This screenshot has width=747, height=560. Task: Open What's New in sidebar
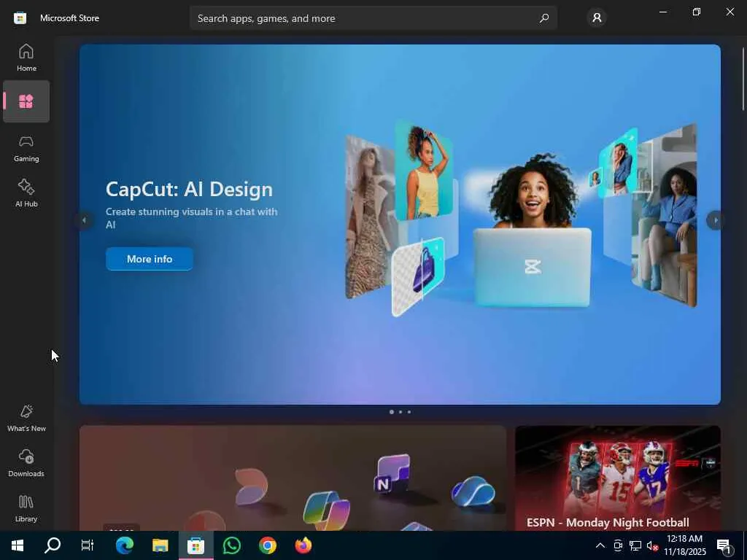26,418
